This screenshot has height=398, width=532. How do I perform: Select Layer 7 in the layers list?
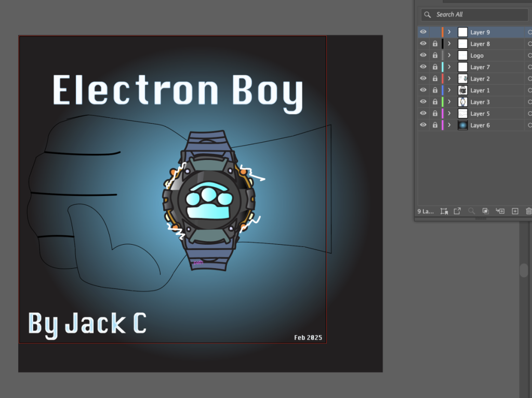pyautogui.click(x=480, y=67)
